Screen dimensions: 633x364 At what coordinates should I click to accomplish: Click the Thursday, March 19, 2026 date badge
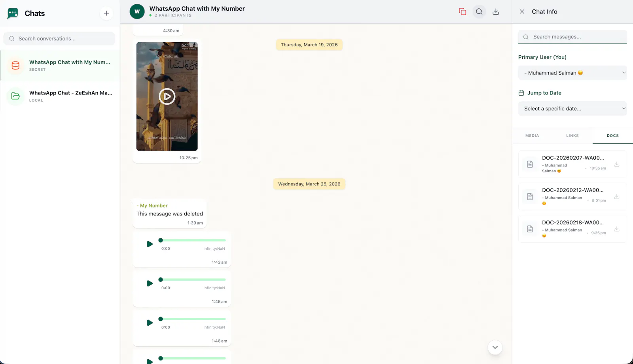tap(309, 45)
